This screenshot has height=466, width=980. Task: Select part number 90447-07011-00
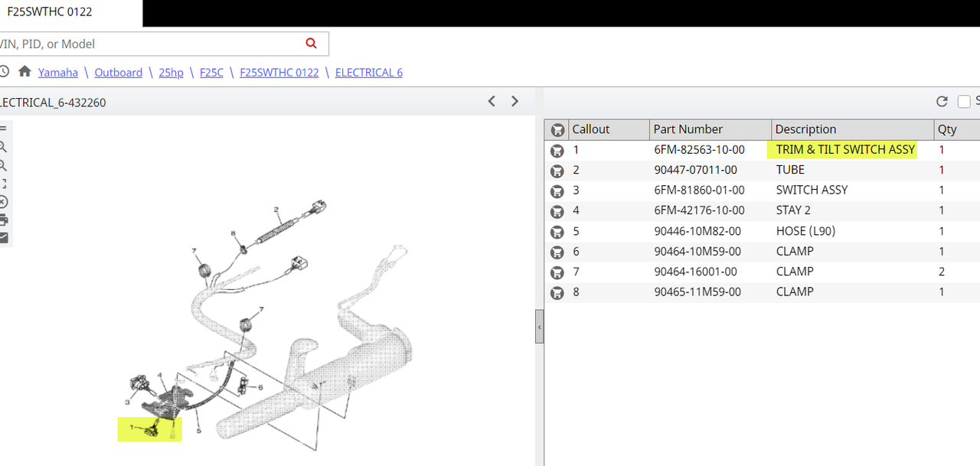695,170
